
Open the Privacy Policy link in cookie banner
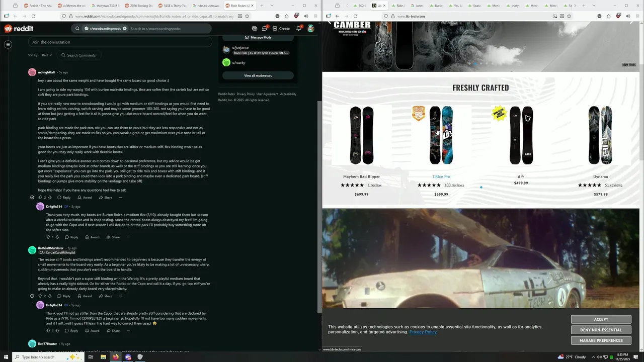(423, 332)
